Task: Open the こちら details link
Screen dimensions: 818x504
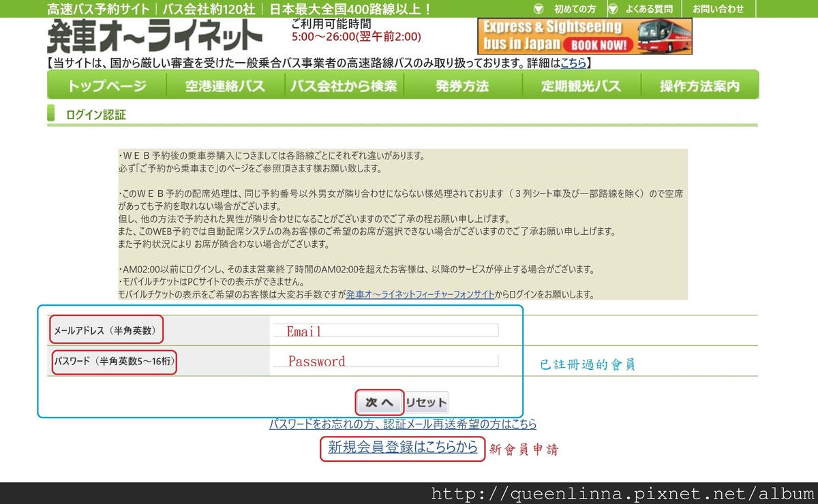Action: [x=575, y=63]
